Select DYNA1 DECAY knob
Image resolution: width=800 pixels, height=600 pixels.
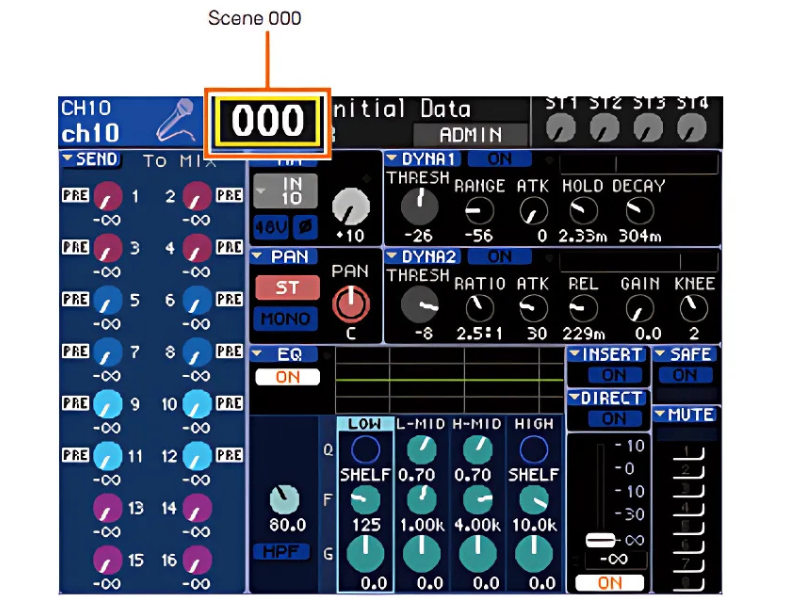pos(639,211)
